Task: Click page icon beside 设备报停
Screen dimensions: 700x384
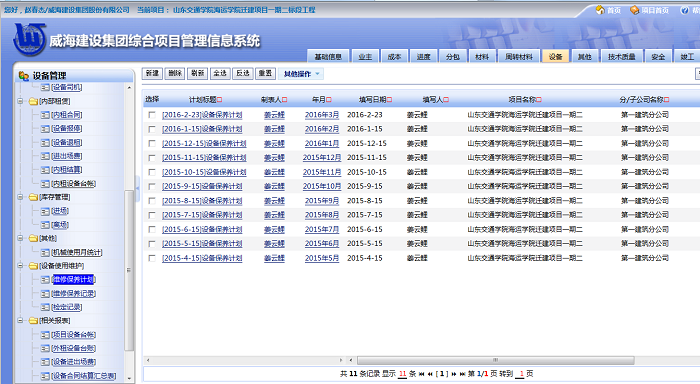Action: click(x=45, y=129)
